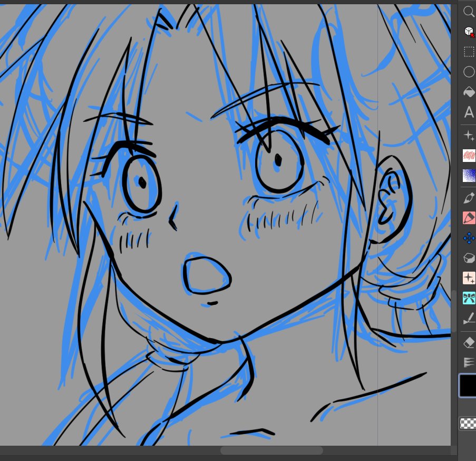Click the horizontal canvas scrollbar thumb
The width and height of the screenshot is (476, 461).
click(271, 450)
